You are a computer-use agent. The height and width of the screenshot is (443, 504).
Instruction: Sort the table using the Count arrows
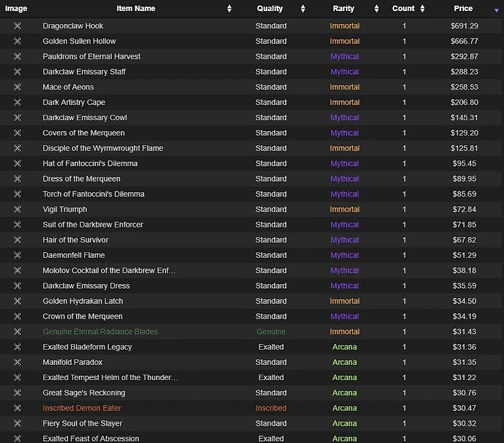pyautogui.click(x=423, y=9)
